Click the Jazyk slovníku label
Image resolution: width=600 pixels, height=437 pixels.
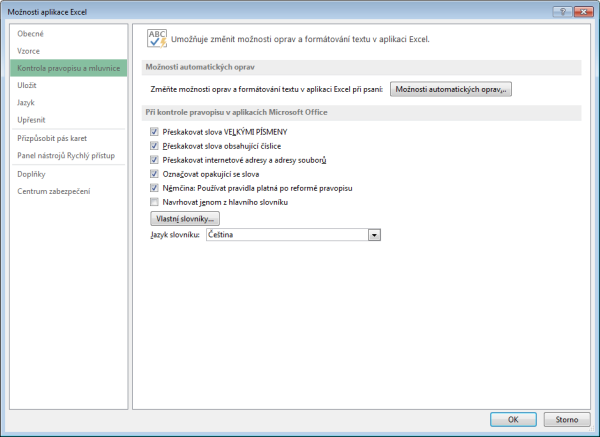click(175, 235)
